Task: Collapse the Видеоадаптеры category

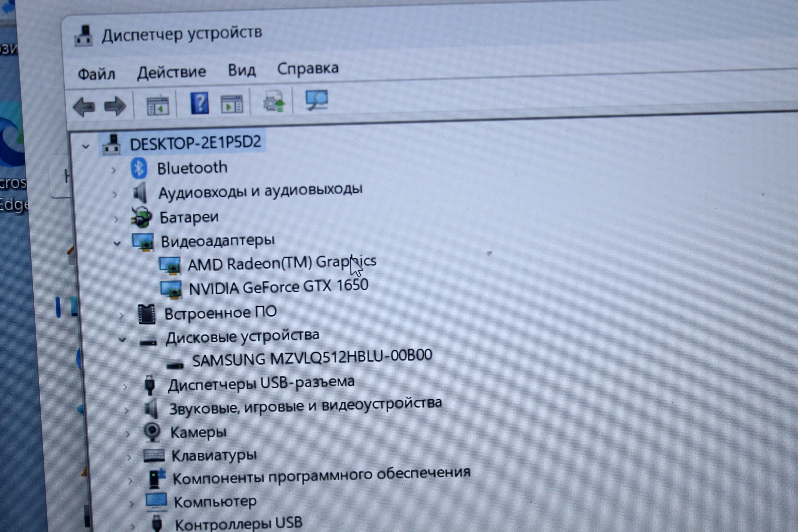Action: click(x=117, y=243)
